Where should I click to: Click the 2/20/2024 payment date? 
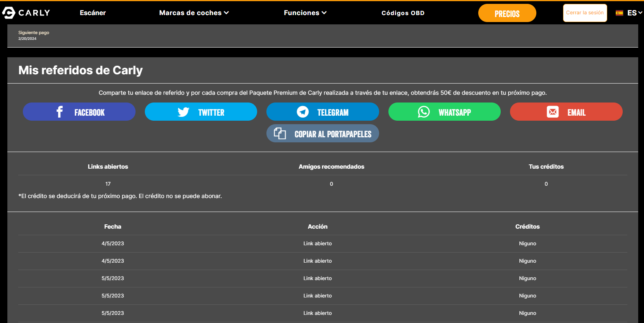tap(27, 39)
